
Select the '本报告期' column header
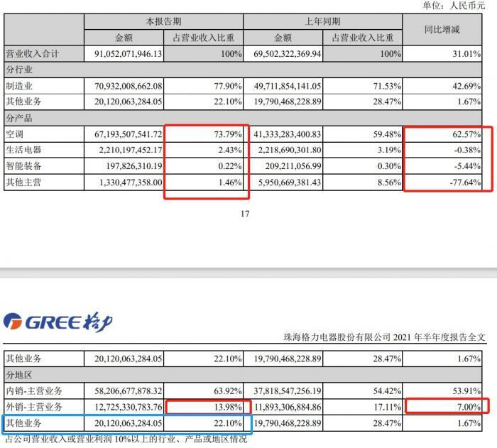(x=163, y=21)
